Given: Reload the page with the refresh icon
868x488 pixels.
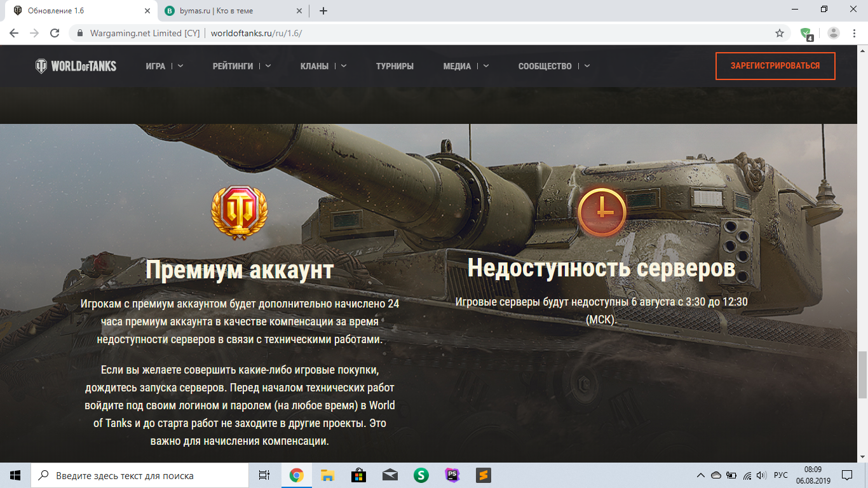Looking at the screenshot, I should click(x=55, y=33).
